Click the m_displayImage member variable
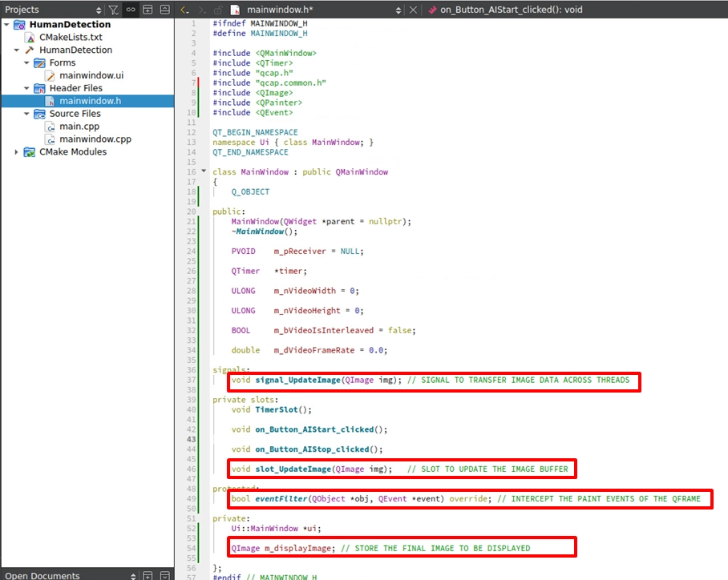The height and width of the screenshot is (580, 728). point(298,548)
